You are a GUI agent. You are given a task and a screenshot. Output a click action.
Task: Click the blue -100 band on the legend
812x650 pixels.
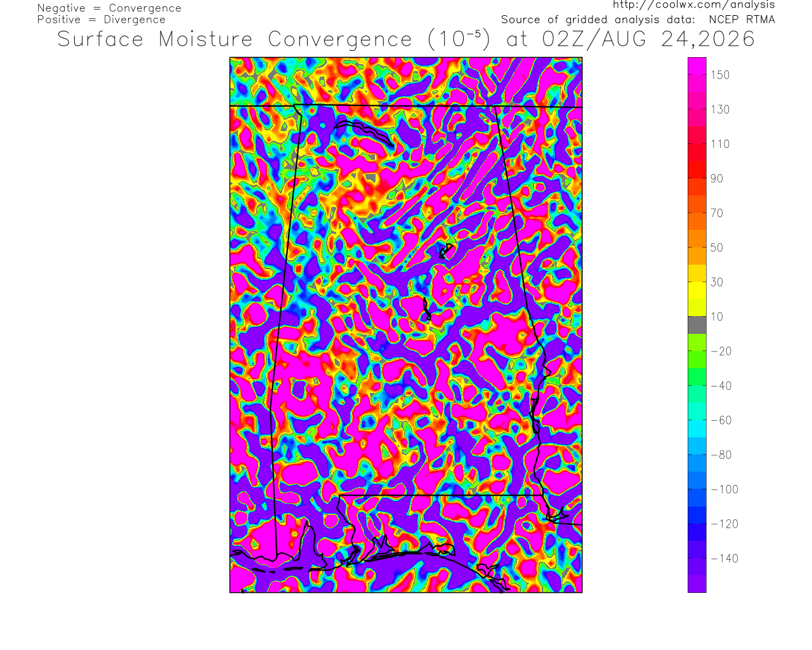[697, 489]
